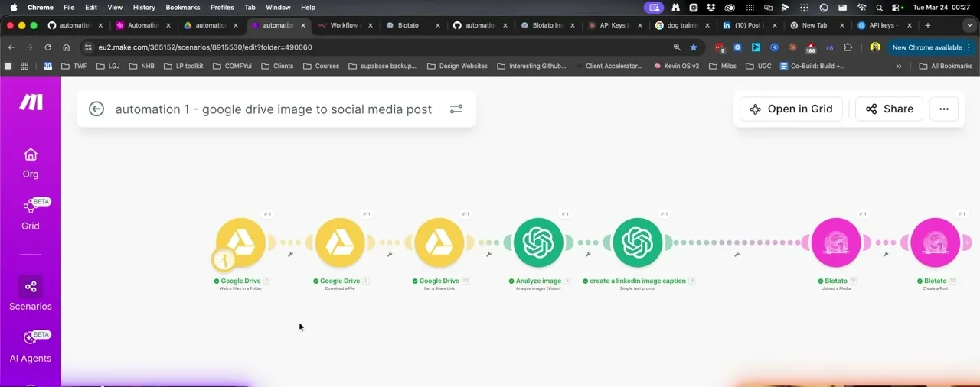Open the COMFYui bookmark folder
980x387 pixels.
(x=232, y=66)
